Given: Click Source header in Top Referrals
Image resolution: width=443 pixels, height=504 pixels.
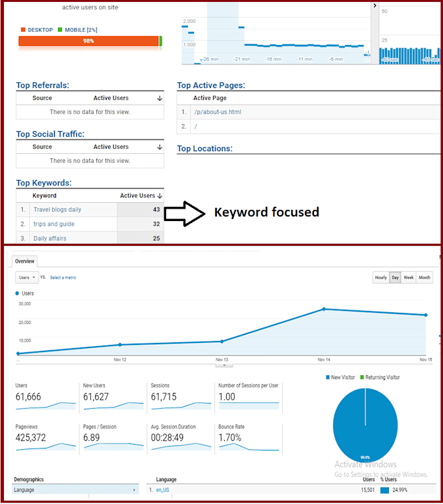Looking at the screenshot, I should point(42,98).
